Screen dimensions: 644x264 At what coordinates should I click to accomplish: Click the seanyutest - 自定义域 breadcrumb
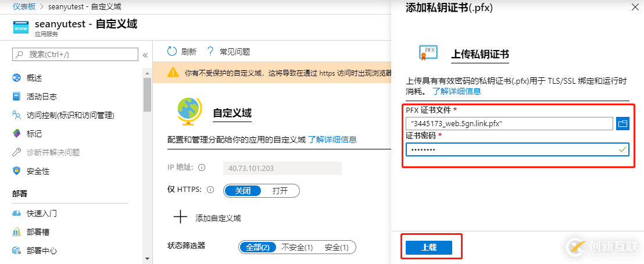tap(85, 6)
